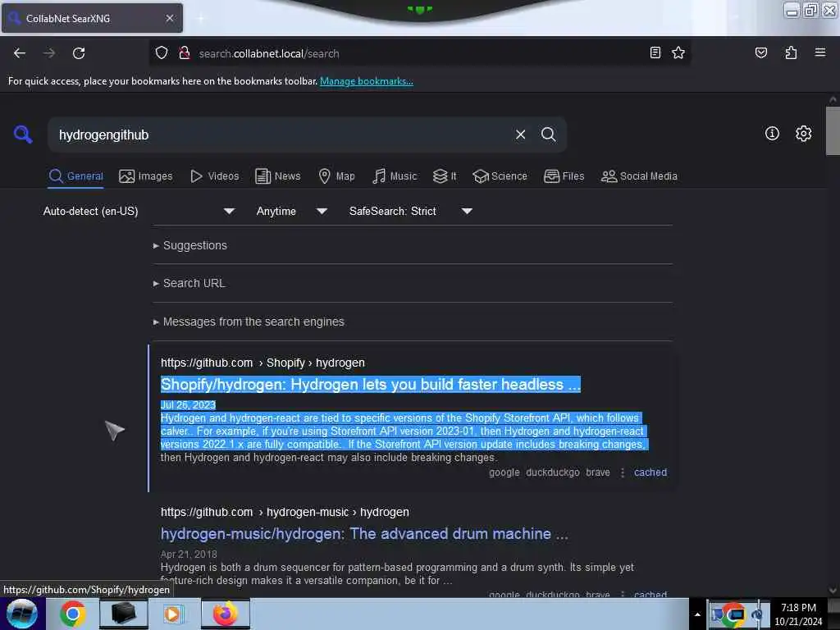The height and width of the screenshot is (630, 840).
Task: Click 'duckduckgo' engine label on Shopify result
Action: 552,472
